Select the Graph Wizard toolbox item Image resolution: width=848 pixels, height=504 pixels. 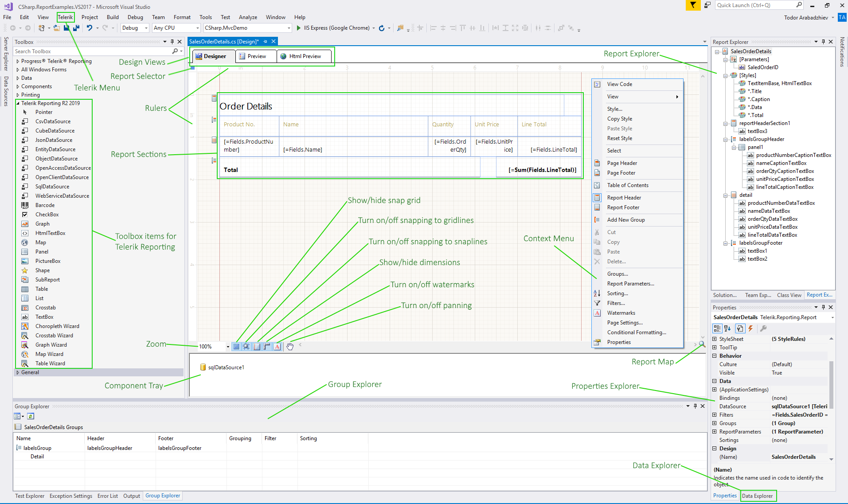tap(51, 344)
